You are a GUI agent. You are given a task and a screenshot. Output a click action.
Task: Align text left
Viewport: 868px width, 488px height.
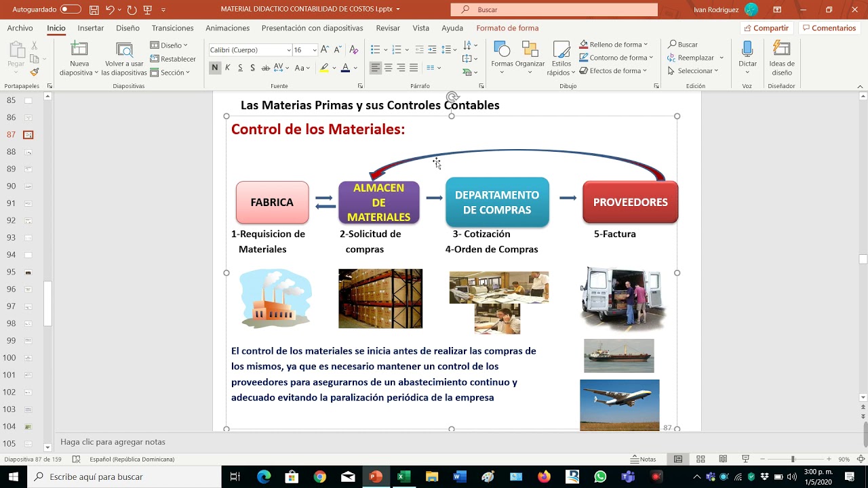[375, 68]
